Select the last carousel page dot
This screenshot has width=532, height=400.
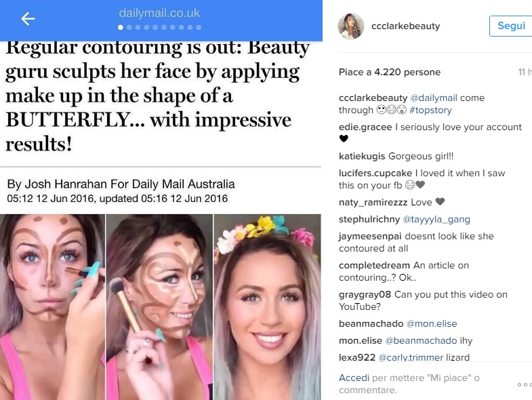pyautogui.click(x=199, y=27)
